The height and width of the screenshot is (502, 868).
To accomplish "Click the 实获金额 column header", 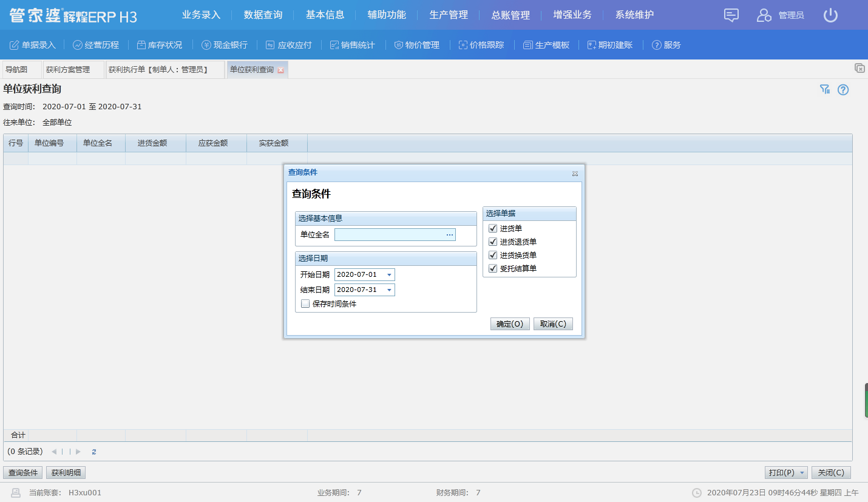I will click(277, 143).
